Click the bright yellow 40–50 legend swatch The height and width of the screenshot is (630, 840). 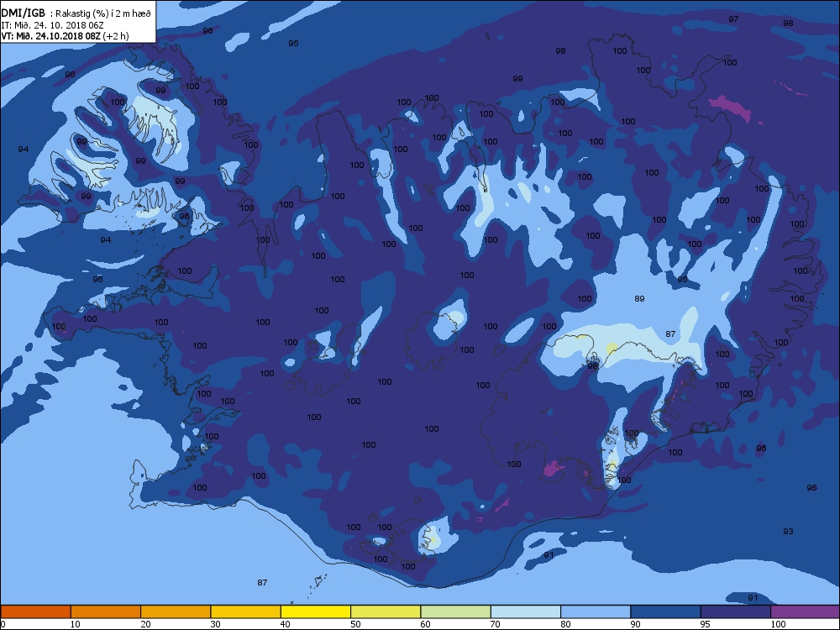[316, 612]
